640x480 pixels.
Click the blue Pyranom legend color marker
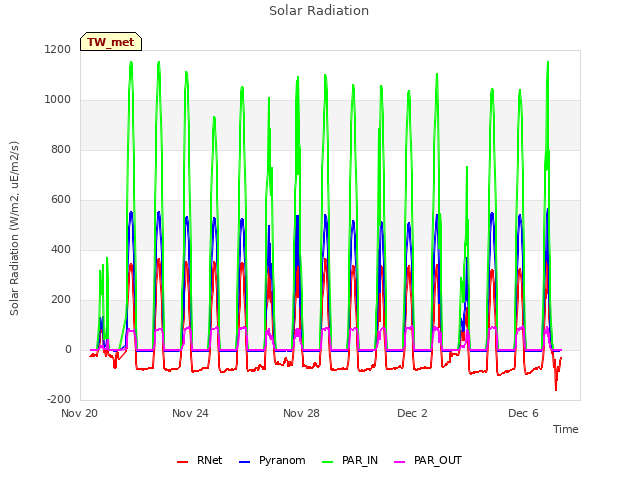[244, 462]
